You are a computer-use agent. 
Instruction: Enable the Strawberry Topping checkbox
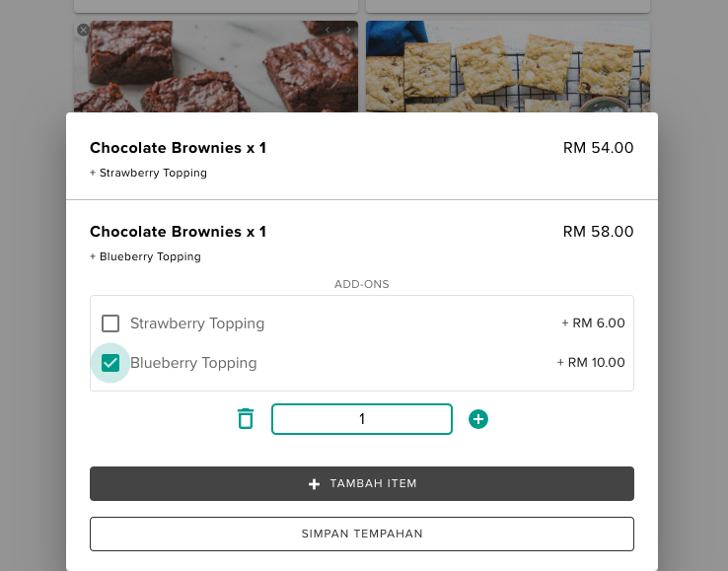point(110,323)
